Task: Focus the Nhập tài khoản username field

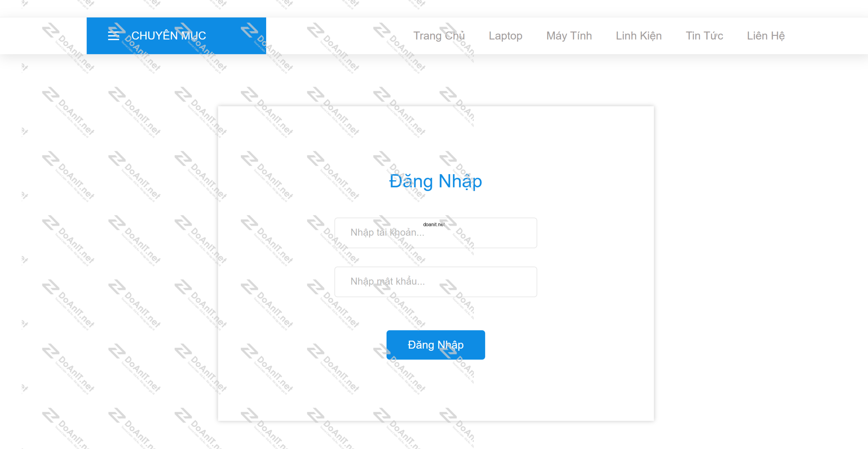Action: [x=436, y=233]
